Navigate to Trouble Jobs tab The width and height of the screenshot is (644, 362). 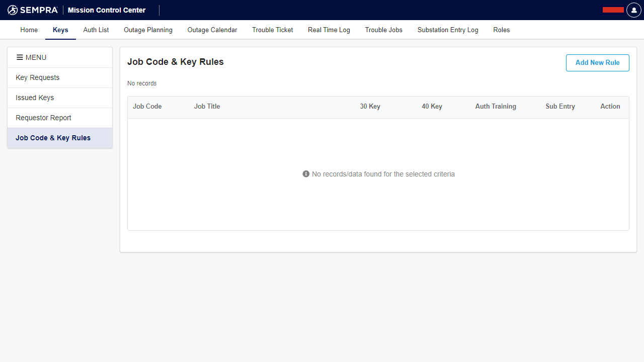[x=384, y=30]
